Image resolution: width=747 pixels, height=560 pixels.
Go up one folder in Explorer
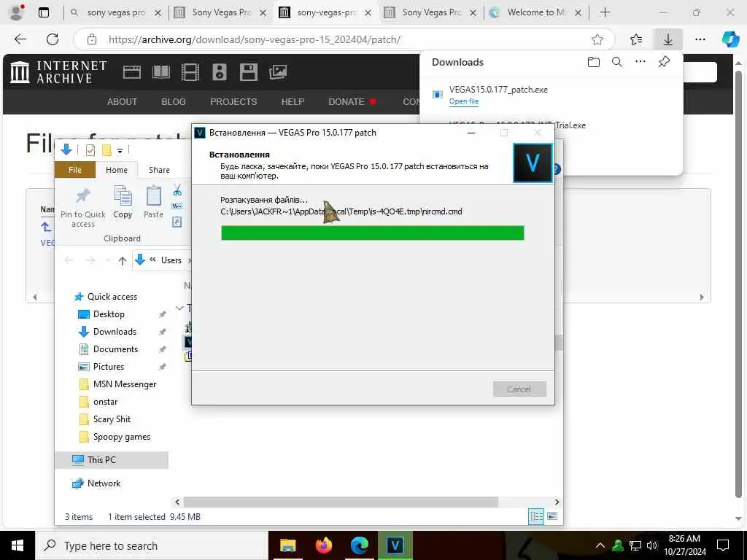tap(123, 260)
